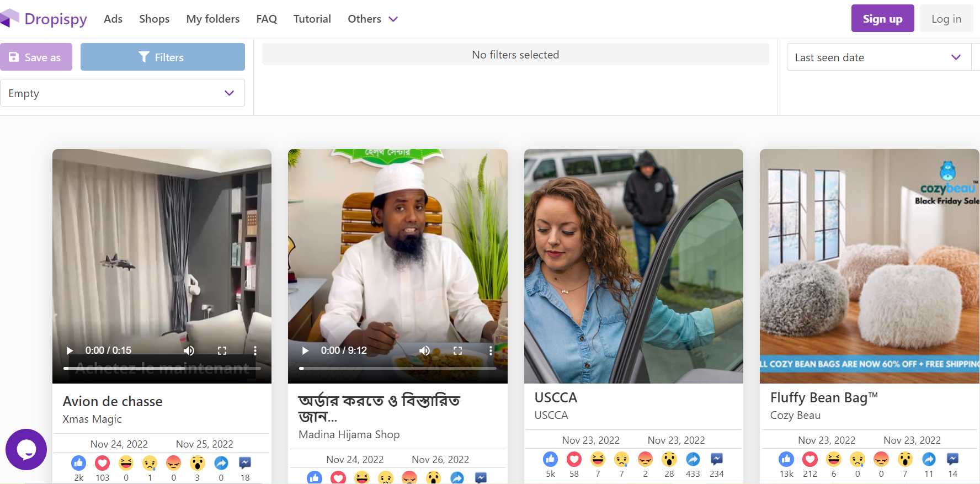The image size is (980, 484).
Task: Click the like icon on the Avion de chasse card
Action: click(x=79, y=462)
